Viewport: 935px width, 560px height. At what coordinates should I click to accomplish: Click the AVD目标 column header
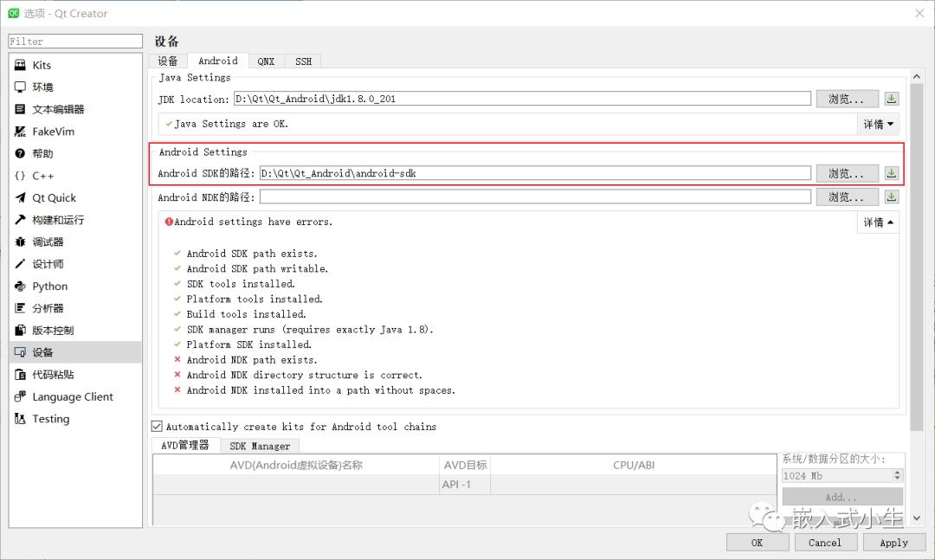pos(465,465)
